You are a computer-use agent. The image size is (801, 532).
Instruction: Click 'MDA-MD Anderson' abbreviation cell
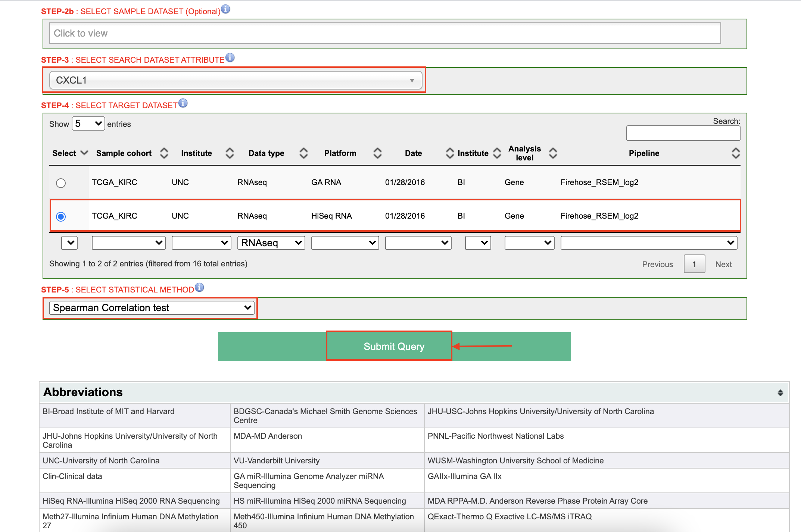click(327, 440)
